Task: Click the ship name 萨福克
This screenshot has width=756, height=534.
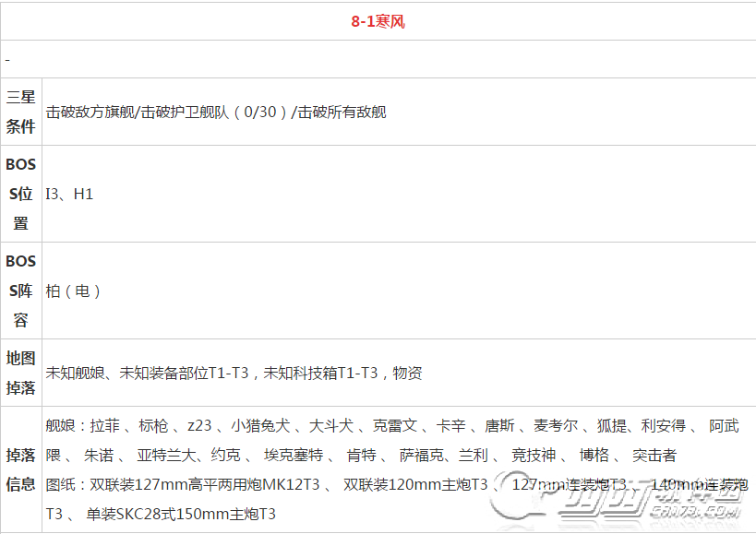Action: (x=422, y=455)
